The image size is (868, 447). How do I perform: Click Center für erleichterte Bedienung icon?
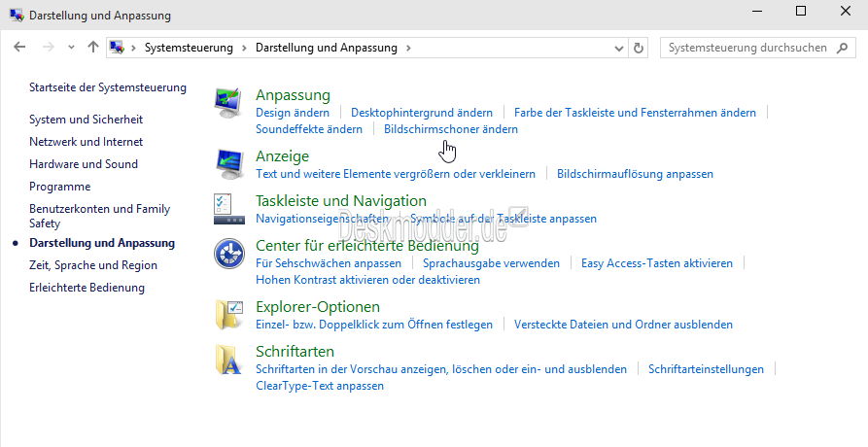coord(229,254)
